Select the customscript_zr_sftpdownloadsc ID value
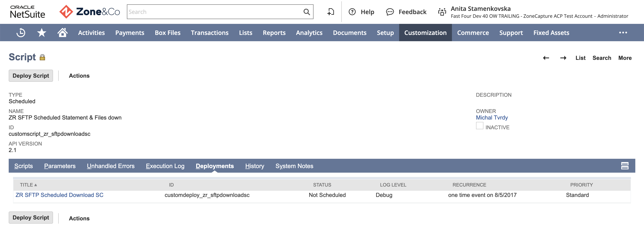Screen dimensions: 644x226 click(50, 134)
